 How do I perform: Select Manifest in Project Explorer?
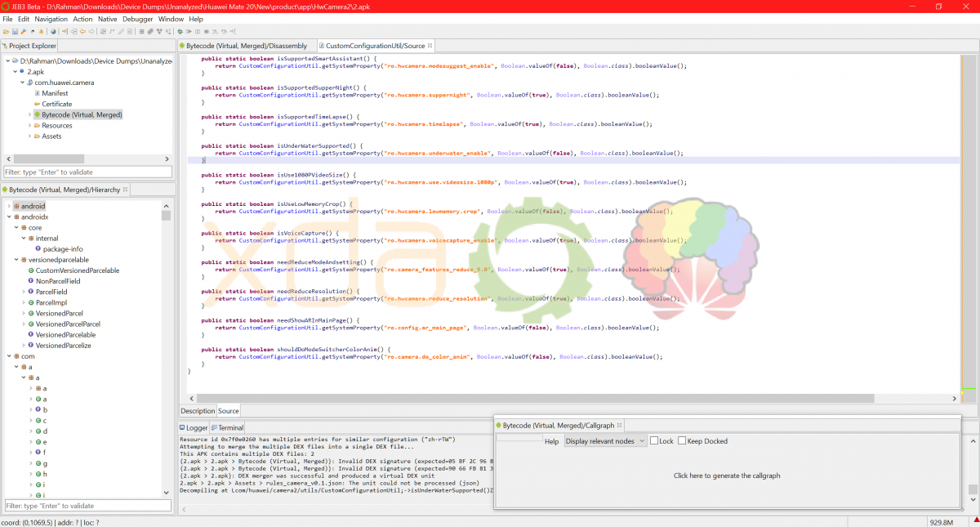tap(55, 93)
